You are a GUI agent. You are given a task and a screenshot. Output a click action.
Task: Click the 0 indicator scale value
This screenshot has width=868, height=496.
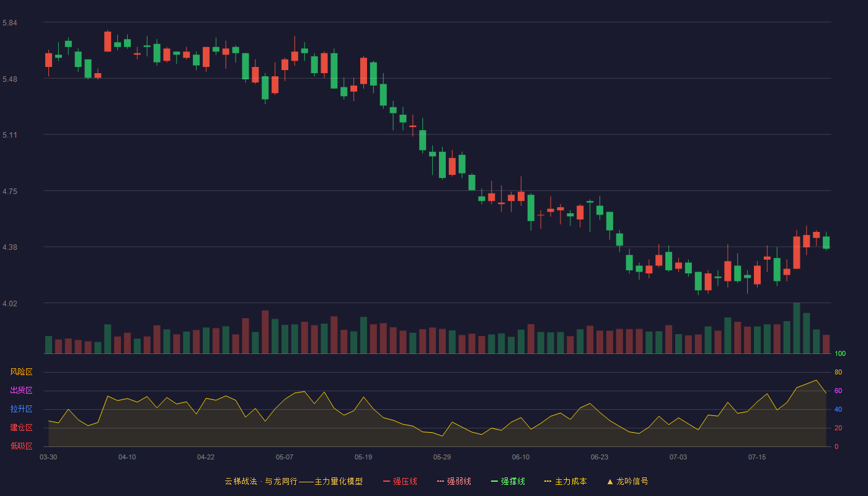[836, 446]
